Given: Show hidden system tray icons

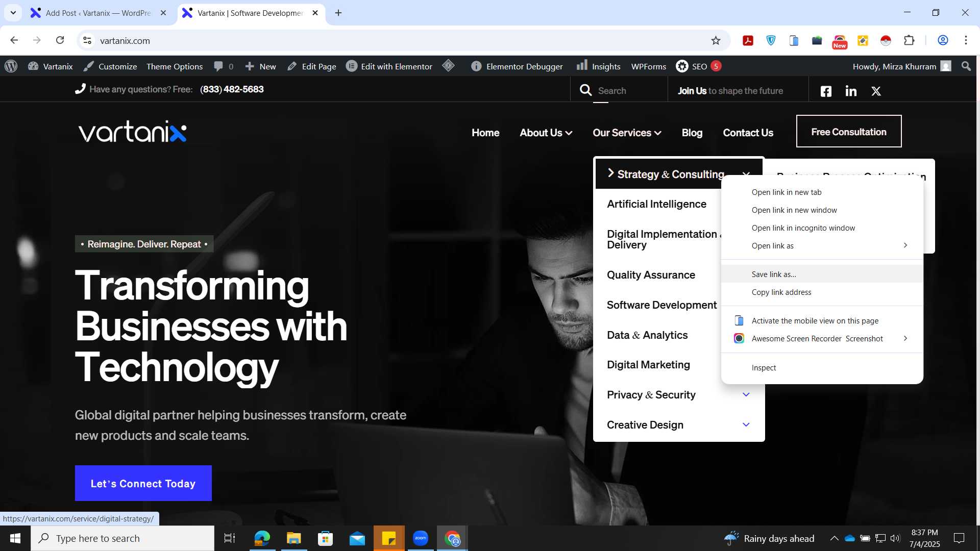Looking at the screenshot, I should tap(834, 538).
